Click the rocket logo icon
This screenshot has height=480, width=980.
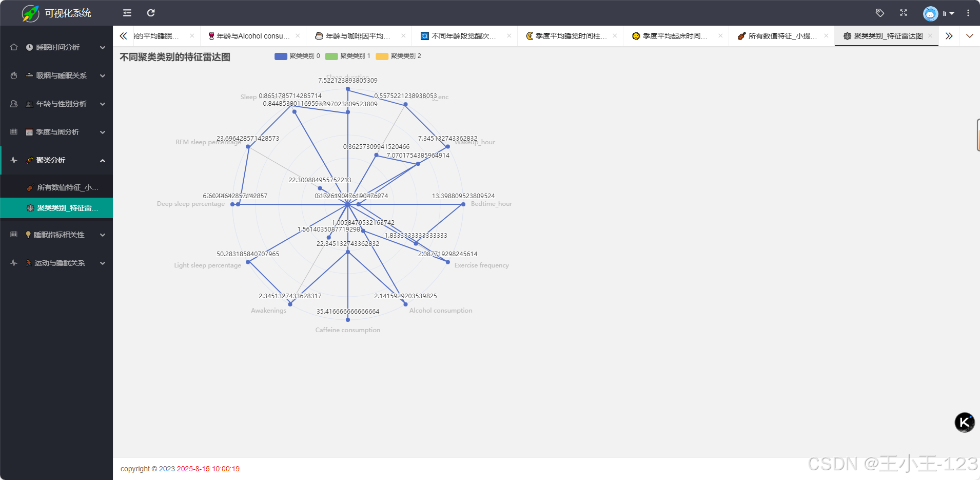[30, 13]
